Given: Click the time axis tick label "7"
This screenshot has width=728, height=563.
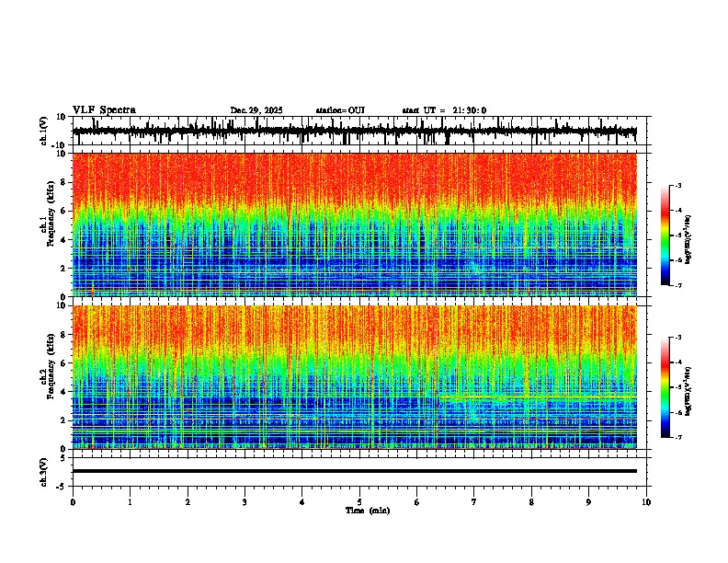Looking at the screenshot, I should (x=474, y=502).
